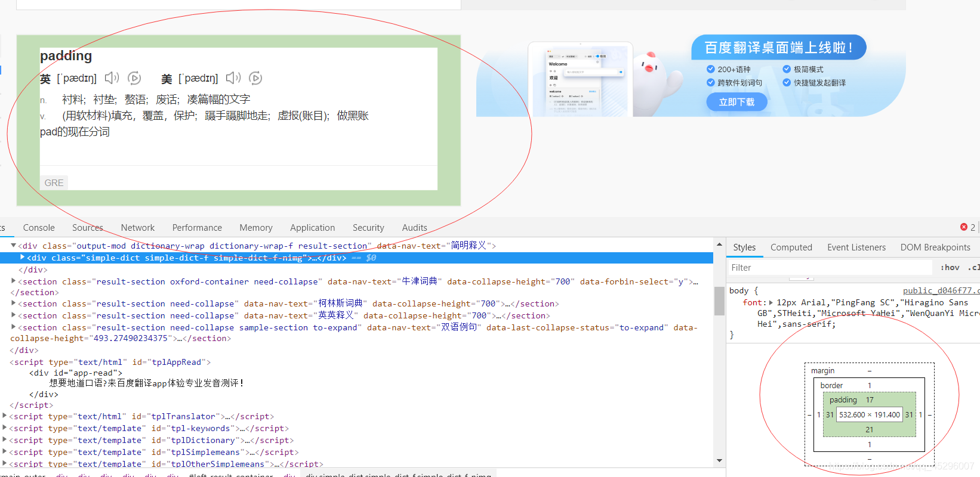Expand the simple-dict div node
980x477 pixels.
pos(22,258)
